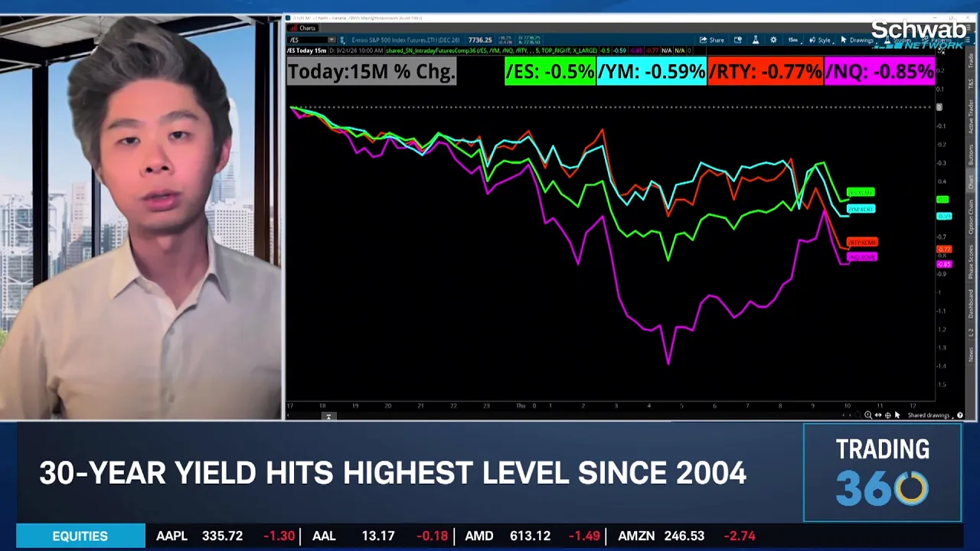The width and height of the screenshot is (980, 551).
Task: Click the magenta -0.85 price axis marker
Action: click(944, 264)
